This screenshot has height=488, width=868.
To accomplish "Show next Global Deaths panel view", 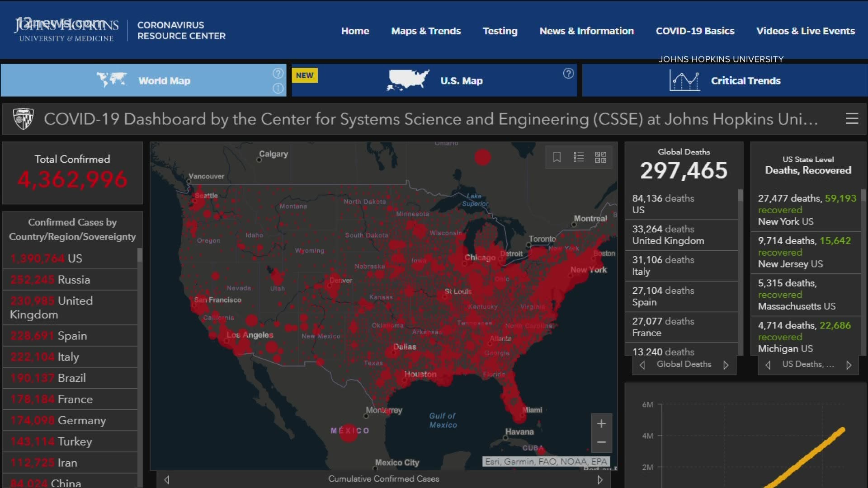I will tap(726, 365).
